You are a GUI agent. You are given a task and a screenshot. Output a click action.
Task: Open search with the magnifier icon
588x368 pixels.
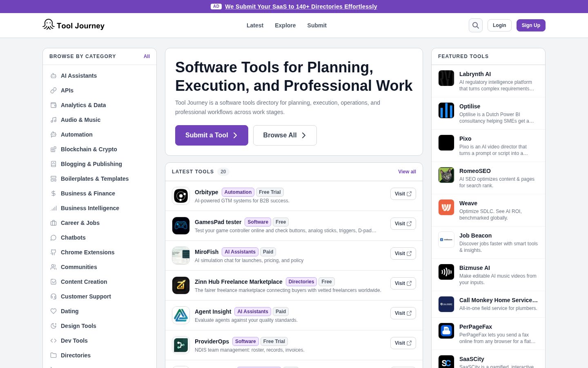[476, 25]
